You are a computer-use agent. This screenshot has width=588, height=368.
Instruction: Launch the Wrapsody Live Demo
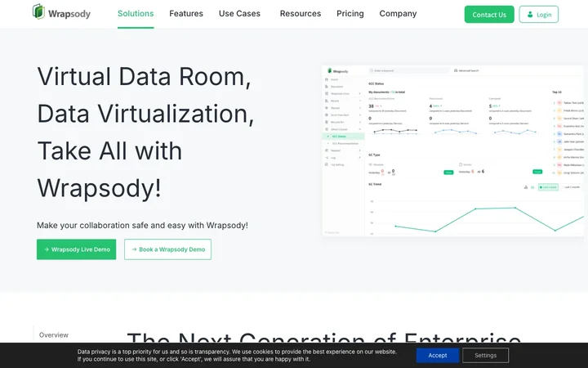click(76, 249)
